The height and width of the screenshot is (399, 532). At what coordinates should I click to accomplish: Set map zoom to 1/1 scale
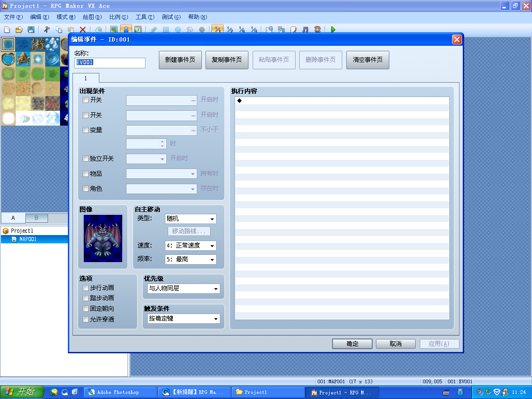[x=218, y=30]
